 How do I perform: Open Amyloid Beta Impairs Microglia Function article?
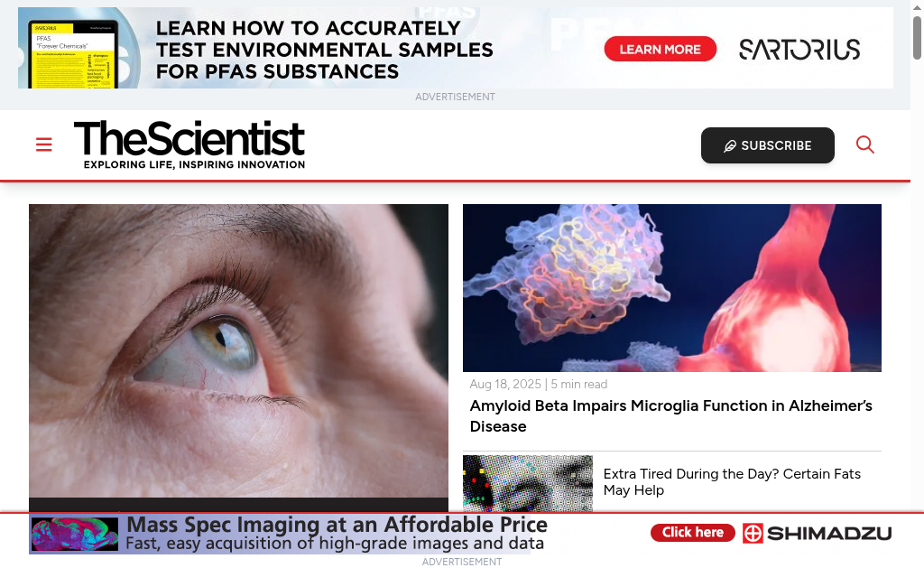670,415
